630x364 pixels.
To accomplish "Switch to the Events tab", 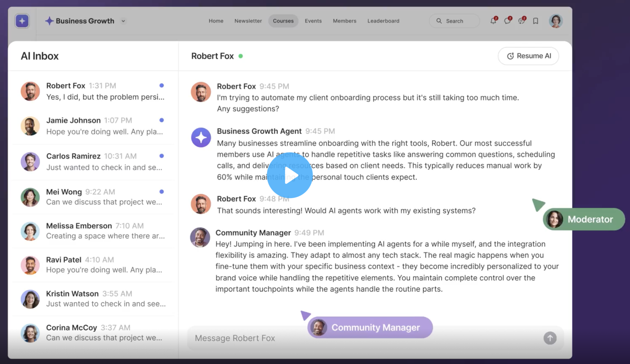I will coord(313,21).
